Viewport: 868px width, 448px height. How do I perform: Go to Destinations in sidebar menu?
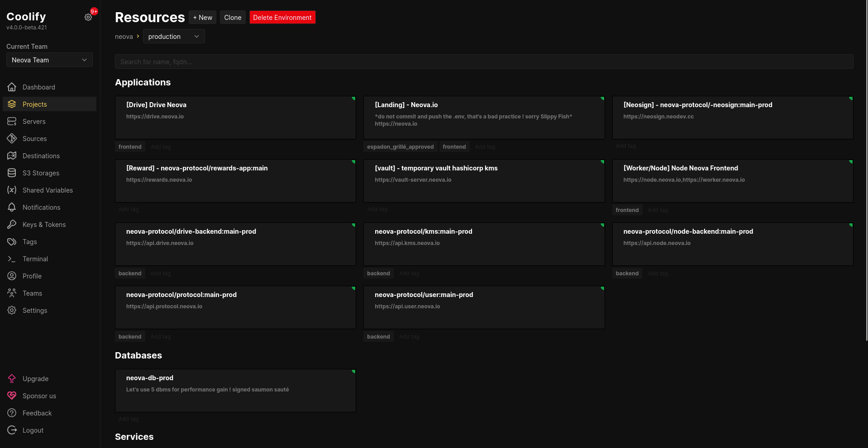41,156
